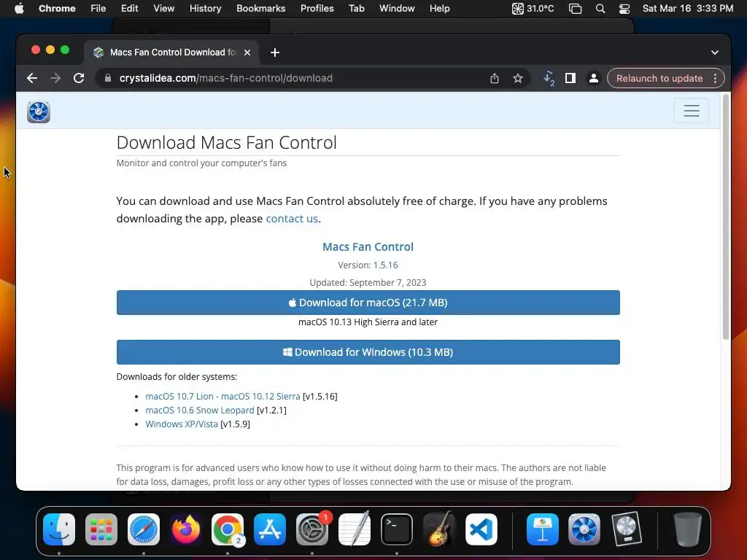Open the Profiles menu
This screenshot has width=747, height=560.
pos(317,9)
